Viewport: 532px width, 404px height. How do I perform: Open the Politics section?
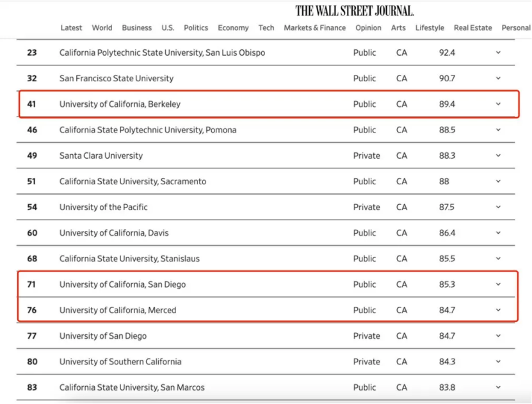196,28
